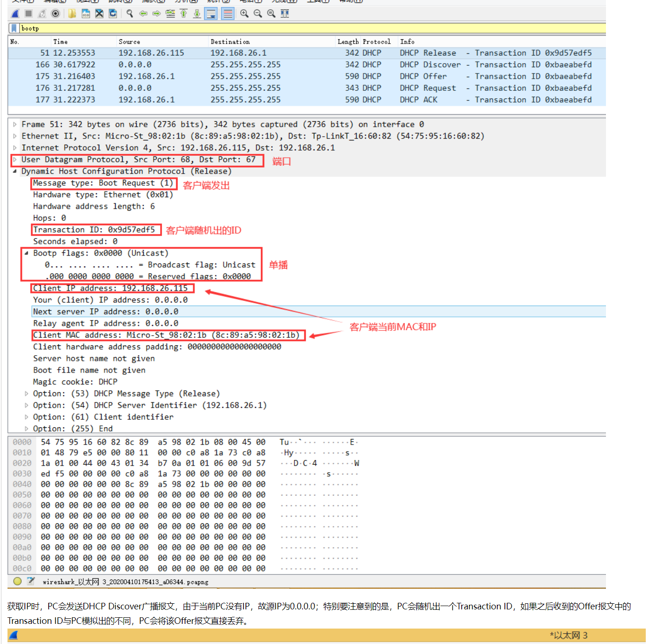Select the Transaction ID 0x9d57edf5 field
Viewport: 657px width, 644px height.
(x=94, y=230)
